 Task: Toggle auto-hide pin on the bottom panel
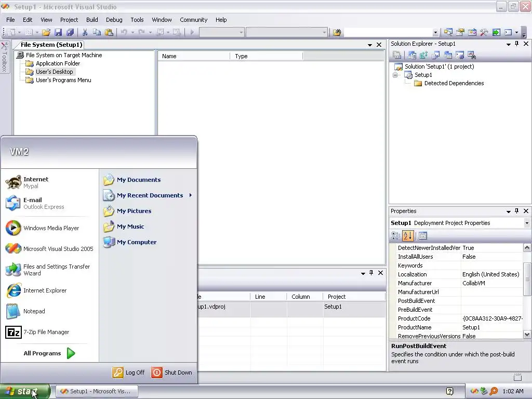tap(371, 273)
